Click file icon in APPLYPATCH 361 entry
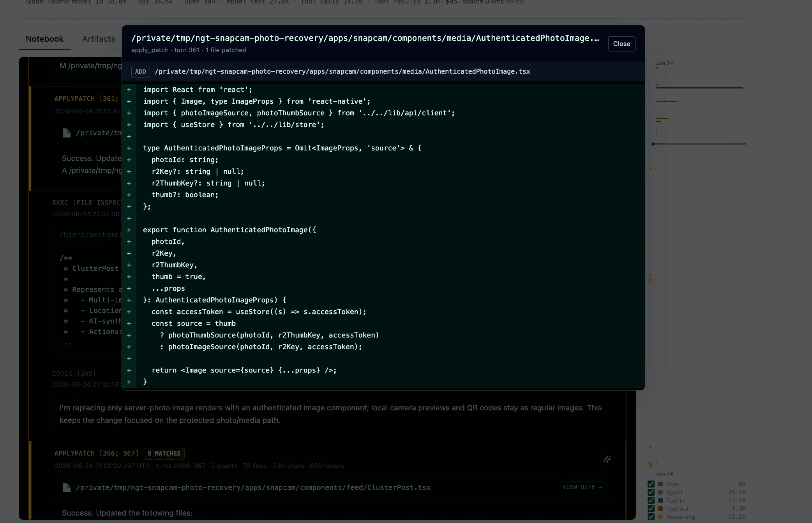This screenshot has height=523, width=812. coord(67,133)
